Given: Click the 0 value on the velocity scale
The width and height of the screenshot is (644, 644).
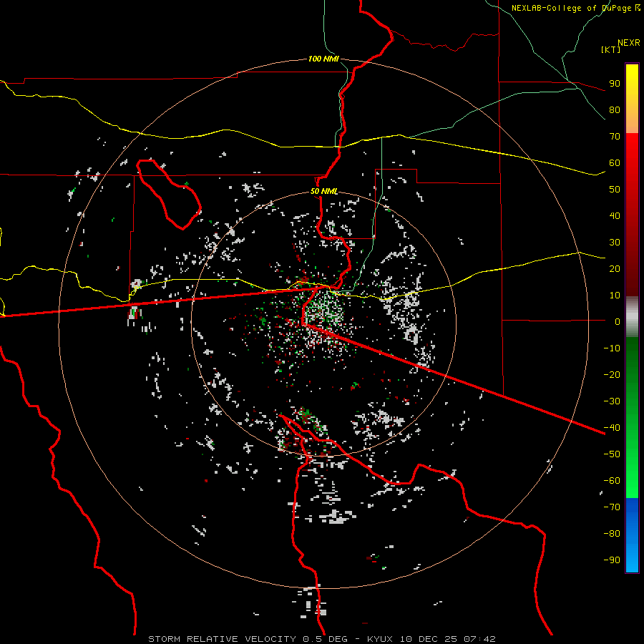Looking at the screenshot, I should point(618,321).
